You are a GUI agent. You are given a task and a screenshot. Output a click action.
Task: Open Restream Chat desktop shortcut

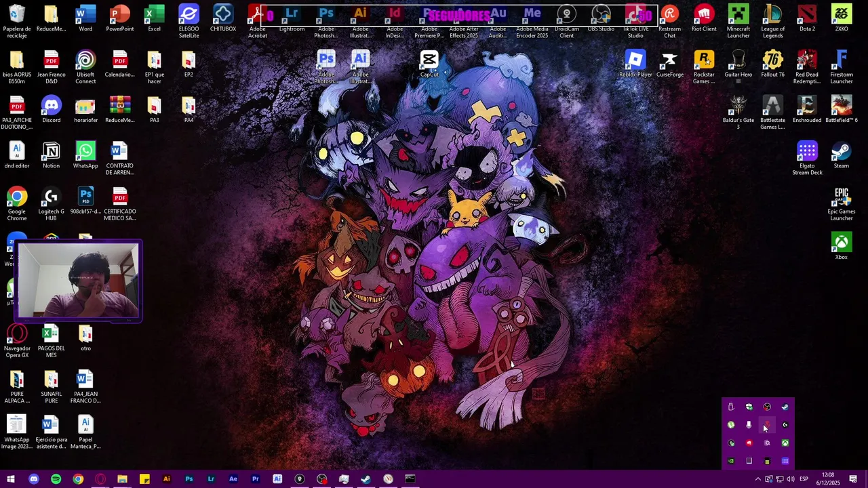pos(670,21)
